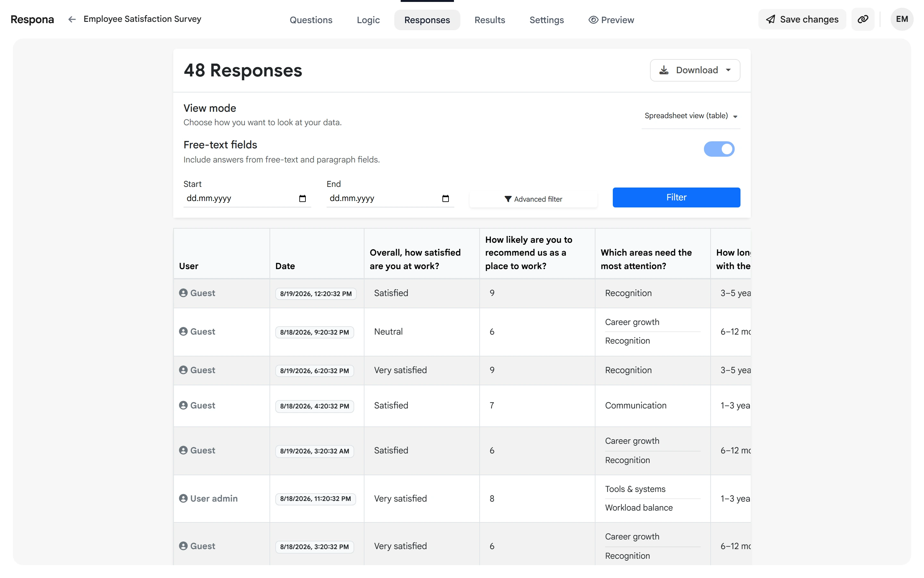The height and width of the screenshot is (578, 924).
Task: Open the Start date calendar picker icon
Action: point(303,198)
